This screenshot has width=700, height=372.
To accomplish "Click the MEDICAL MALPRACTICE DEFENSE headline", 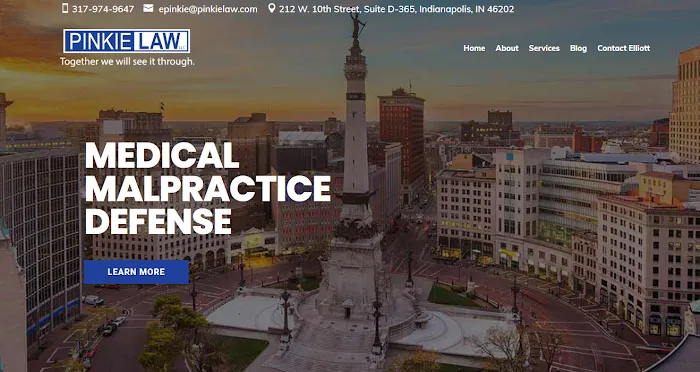I will click(x=208, y=188).
